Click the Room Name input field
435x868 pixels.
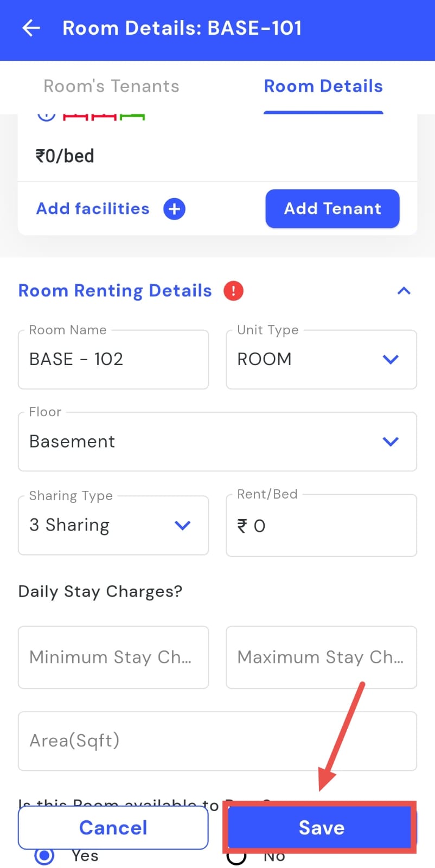coord(113,359)
